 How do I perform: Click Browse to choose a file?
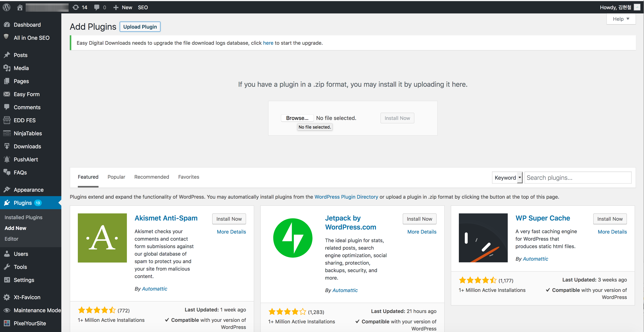[x=297, y=118]
